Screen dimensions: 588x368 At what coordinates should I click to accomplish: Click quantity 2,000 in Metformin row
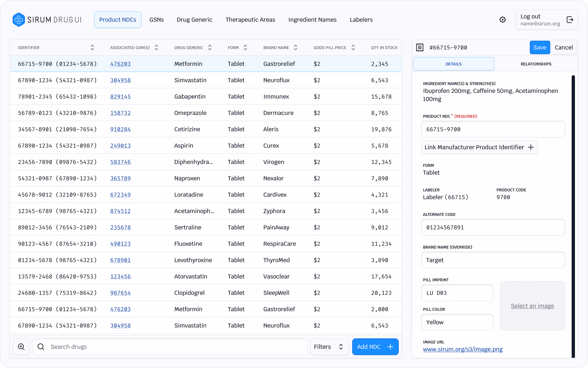pyautogui.click(x=380, y=309)
